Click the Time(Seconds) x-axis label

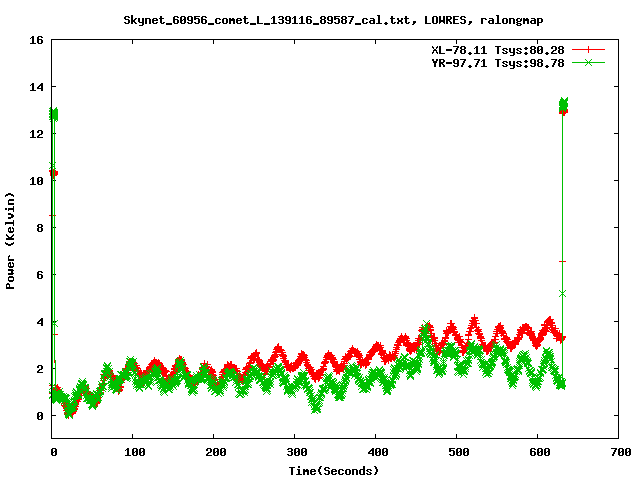point(334,470)
